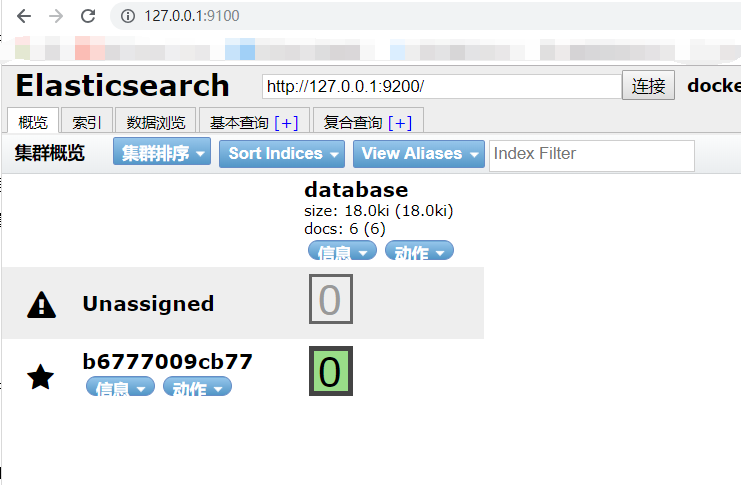Open 动作 dropdown under database index

[419, 251]
